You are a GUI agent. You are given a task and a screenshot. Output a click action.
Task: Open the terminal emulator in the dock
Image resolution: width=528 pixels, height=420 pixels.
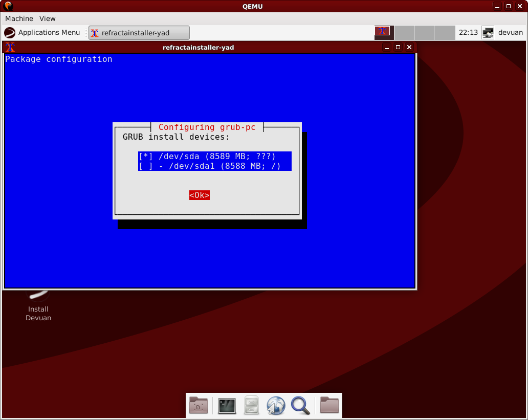click(227, 406)
